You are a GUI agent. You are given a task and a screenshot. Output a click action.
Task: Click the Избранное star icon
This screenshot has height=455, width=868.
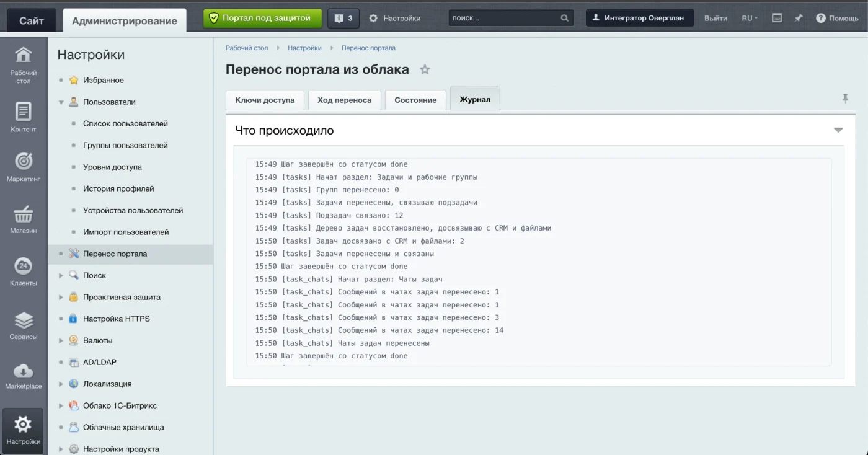74,80
